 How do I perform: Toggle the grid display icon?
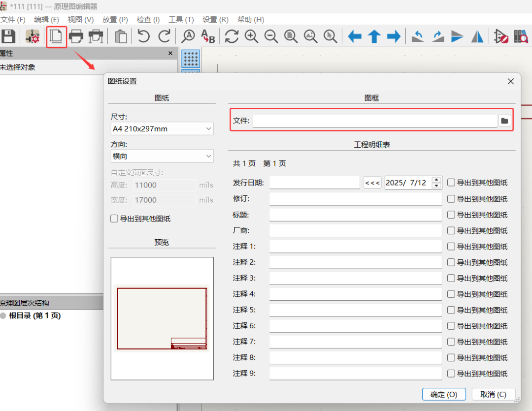(191, 59)
